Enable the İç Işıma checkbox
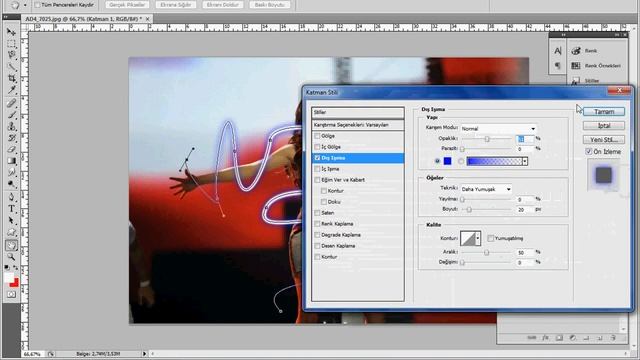This screenshot has height=360, width=640. [317, 169]
